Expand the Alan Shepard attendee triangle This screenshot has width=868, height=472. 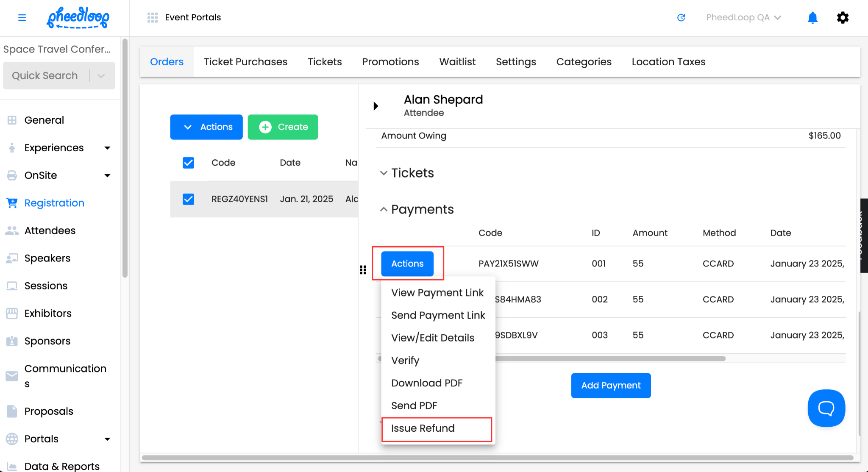376,106
